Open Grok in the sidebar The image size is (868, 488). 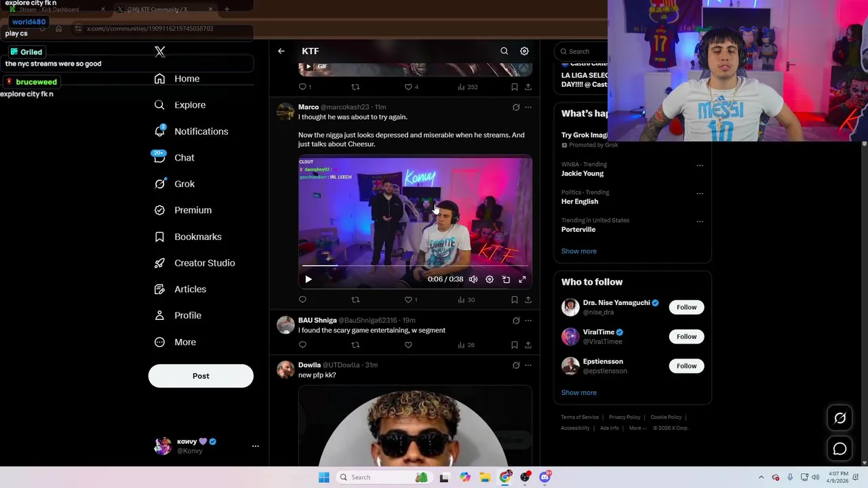pyautogui.click(x=174, y=184)
